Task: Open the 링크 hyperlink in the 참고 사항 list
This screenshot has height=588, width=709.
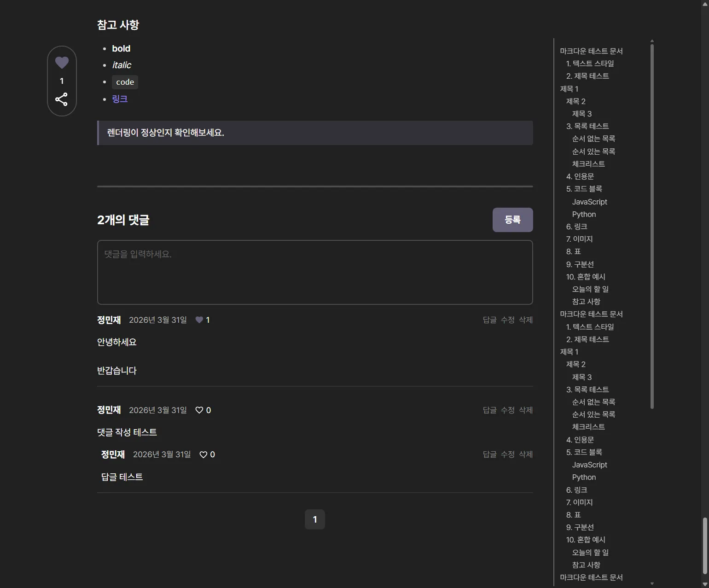Action: (120, 99)
